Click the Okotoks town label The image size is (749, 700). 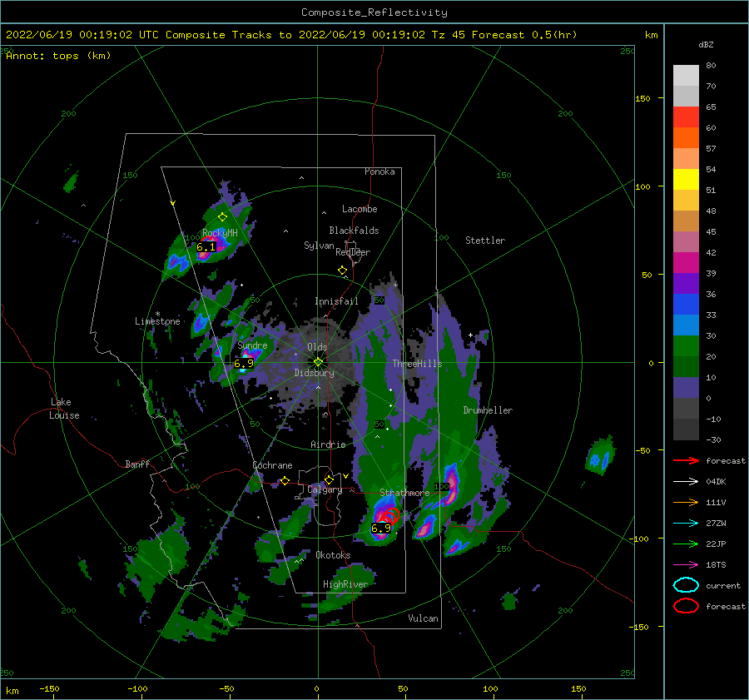[333, 555]
